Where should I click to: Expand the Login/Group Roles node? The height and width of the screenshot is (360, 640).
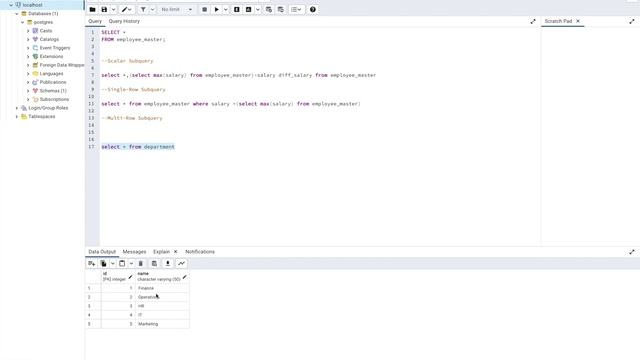click(17, 108)
